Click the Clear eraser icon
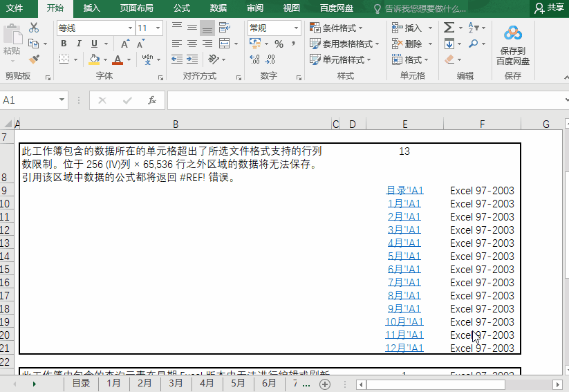Screen dimensions: 569x392 point(449,59)
